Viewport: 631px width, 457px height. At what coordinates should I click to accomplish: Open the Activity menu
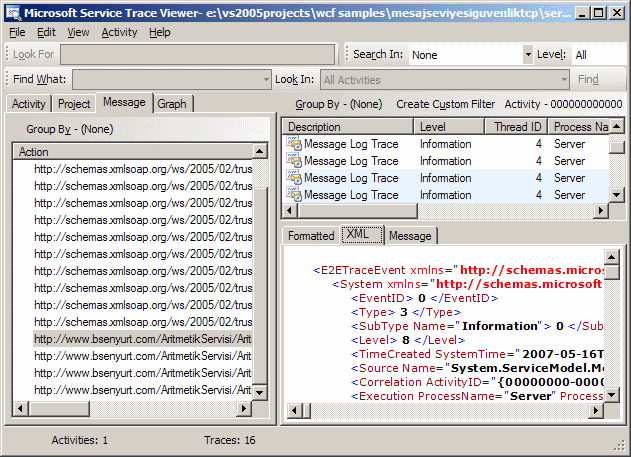point(119,32)
